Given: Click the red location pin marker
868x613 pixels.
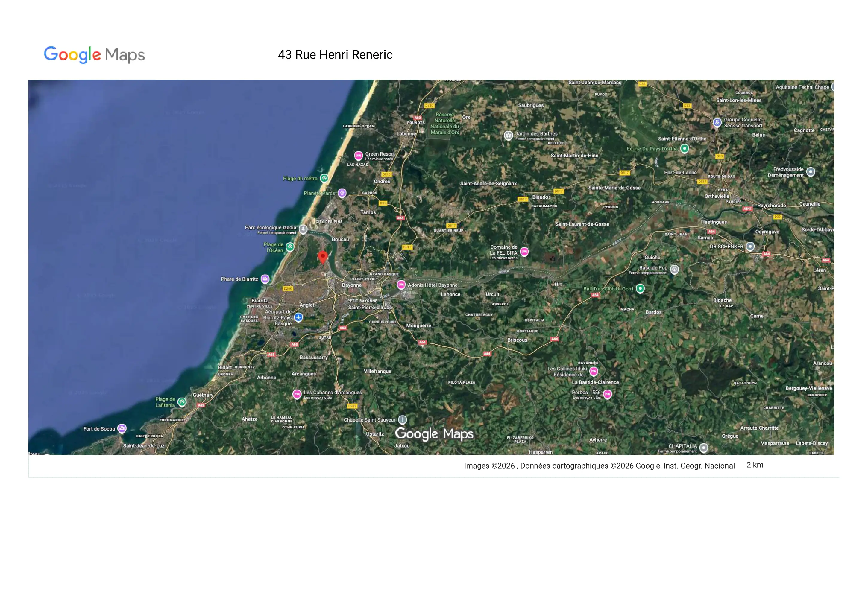Looking at the screenshot, I should (x=322, y=257).
